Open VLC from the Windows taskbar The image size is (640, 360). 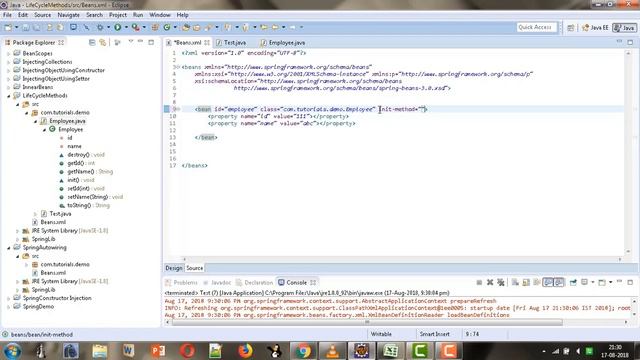(x=333, y=351)
